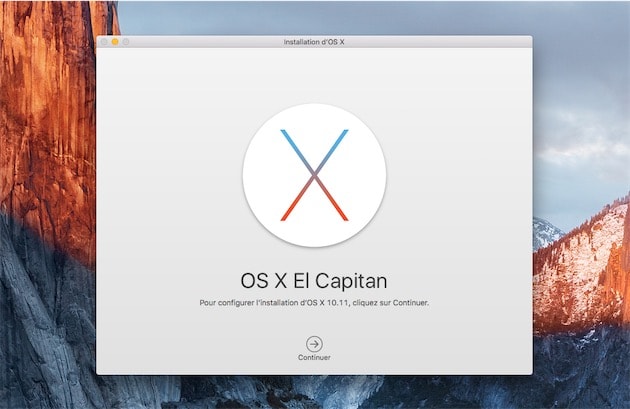The width and height of the screenshot is (630, 409).
Task: Click the OS X El Capitan logo
Action: pyautogui.click(x=314, y=175)
